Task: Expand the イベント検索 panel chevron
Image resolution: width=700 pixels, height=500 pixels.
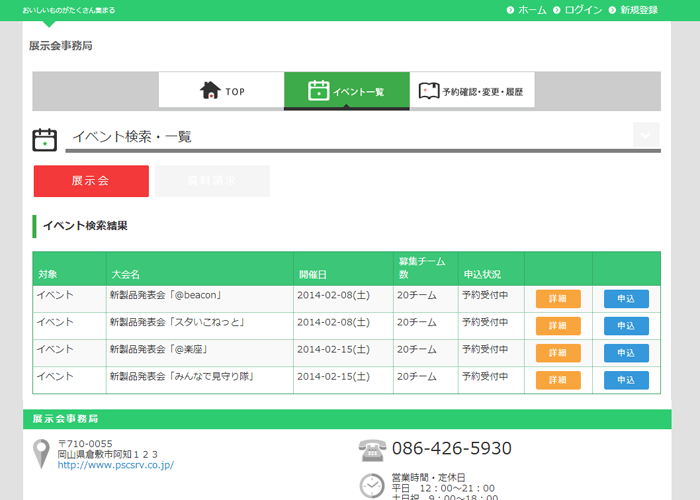Action: click(x=646, y=135)
